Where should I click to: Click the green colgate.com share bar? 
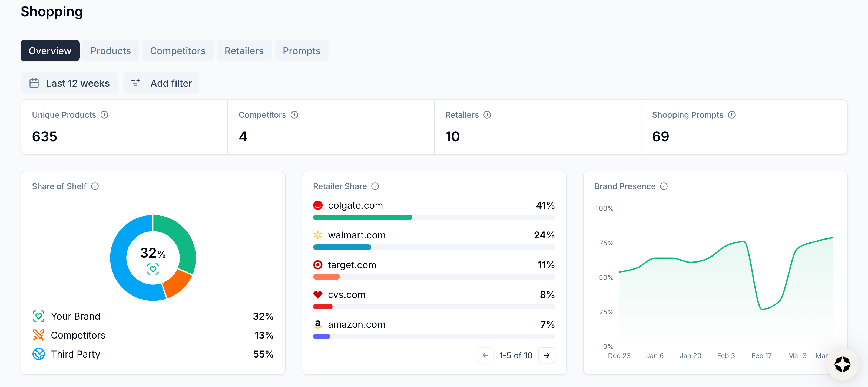(362, 217)
